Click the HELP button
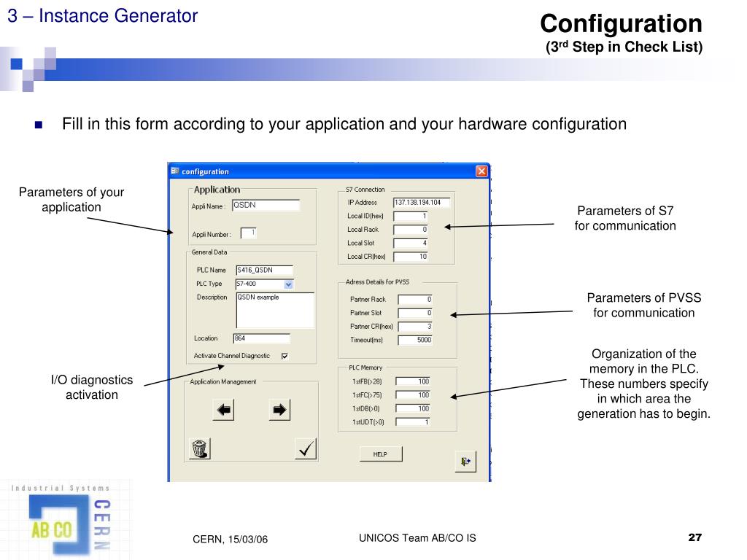The image size is (747, 560). tap(381, 454)
